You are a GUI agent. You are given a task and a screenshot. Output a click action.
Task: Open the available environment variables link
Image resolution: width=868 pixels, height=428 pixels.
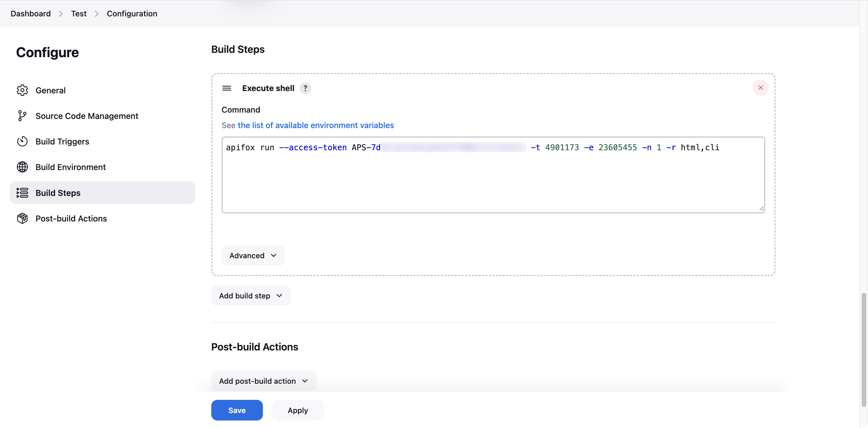click(315, 125)
